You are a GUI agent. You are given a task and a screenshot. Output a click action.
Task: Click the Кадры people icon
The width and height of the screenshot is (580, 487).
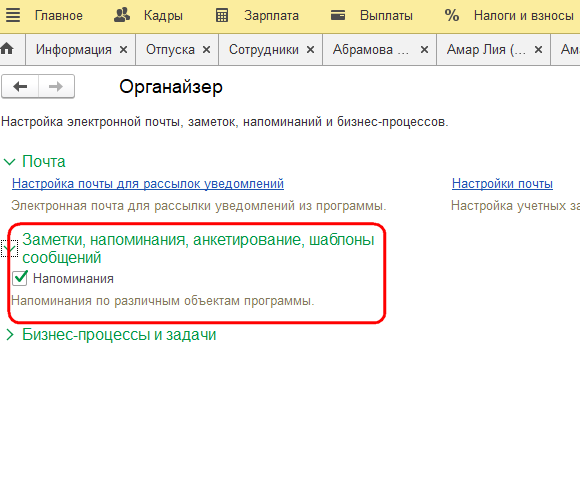[x=122, y=15]
